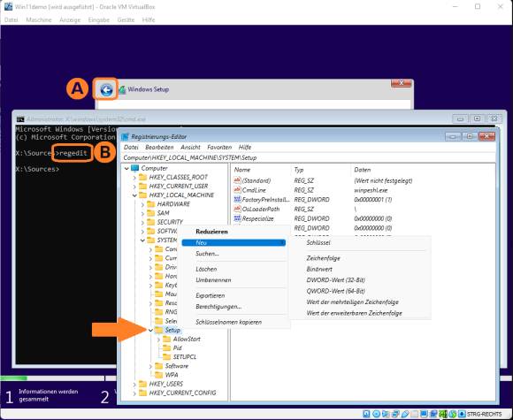The height and width of the screenshot is (420, 513).
Task: Choose Berechtigungen... in the context menu
Action: tap(218, 307)
